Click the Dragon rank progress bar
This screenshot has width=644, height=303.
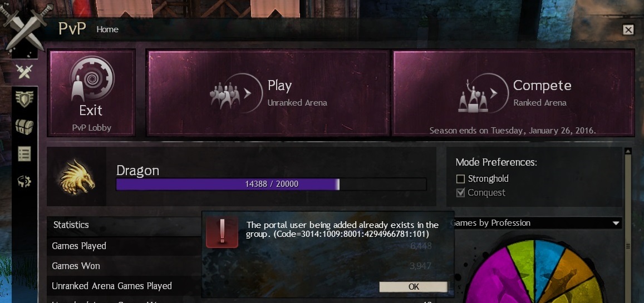(x=271, y=184)
